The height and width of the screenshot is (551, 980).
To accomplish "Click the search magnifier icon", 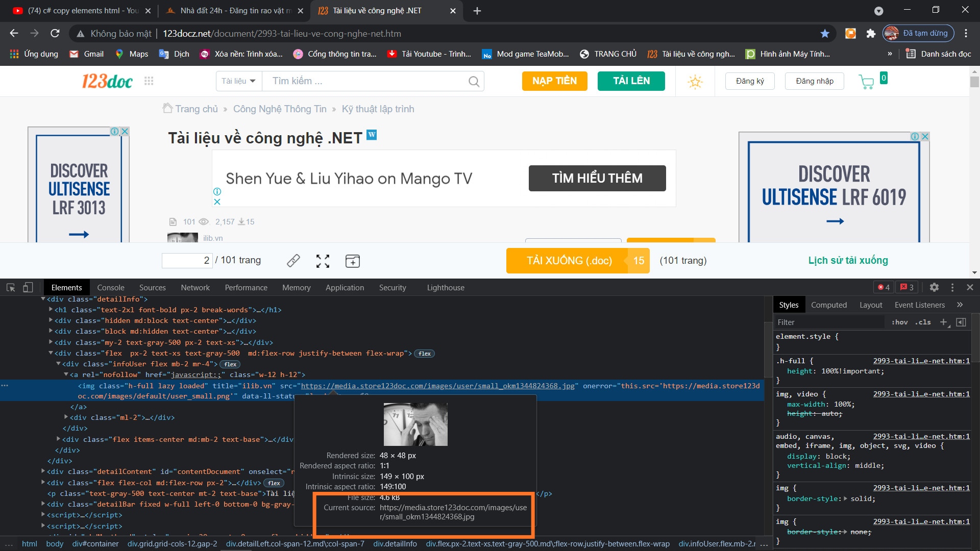I will pos(474,81).
